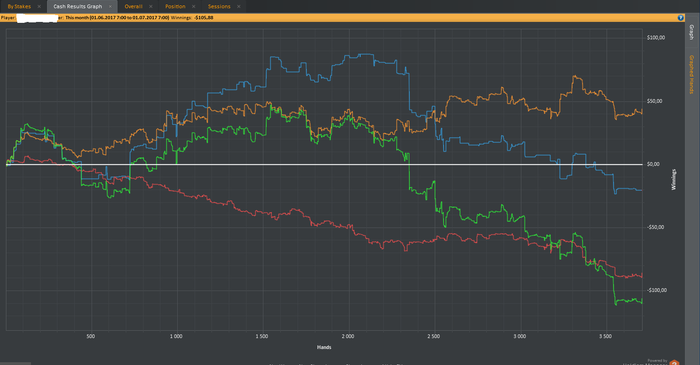Switch to the Overall tab
Image resolution: width=700 pixels, height=365 pixels.
pyautogui.click(x=133, y=6)
